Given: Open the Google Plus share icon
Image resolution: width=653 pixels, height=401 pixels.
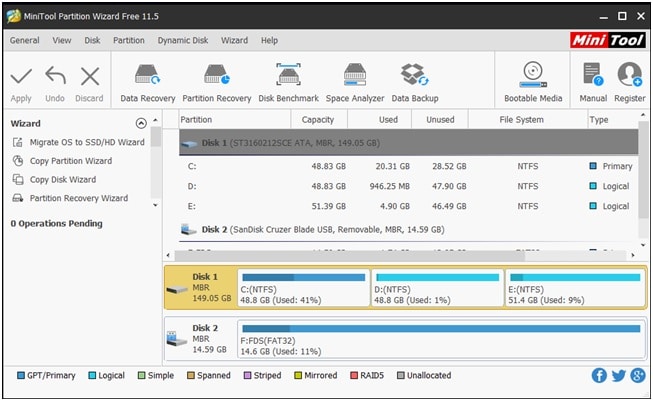Looking at the screenshot, I should click(638, 375).
